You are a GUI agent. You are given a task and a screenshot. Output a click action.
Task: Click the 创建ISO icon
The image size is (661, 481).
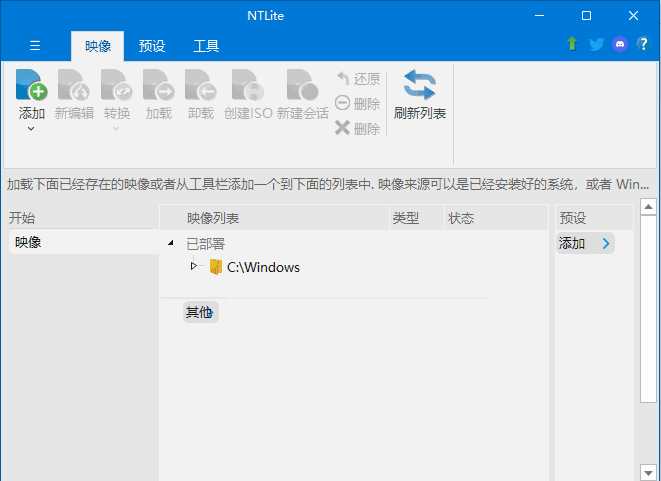click(248, 85)
